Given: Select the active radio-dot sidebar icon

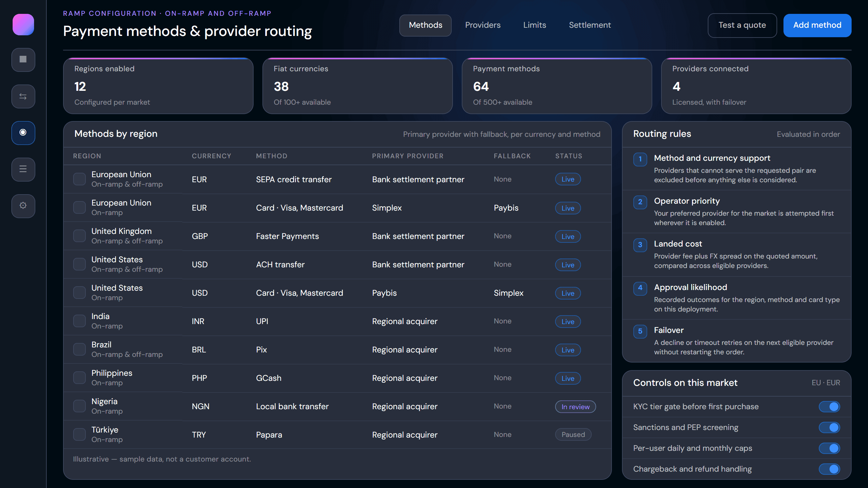Looking at the screenshot, I should pyautogui.click(x=23, y=133).
